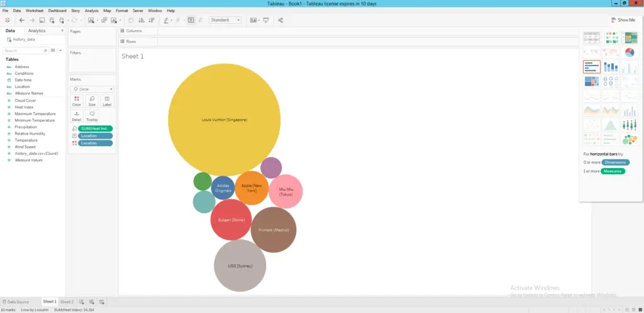Select the pie chart in Show Me
The height and width of the screenshot is (313, 644).
click(629, 52)
